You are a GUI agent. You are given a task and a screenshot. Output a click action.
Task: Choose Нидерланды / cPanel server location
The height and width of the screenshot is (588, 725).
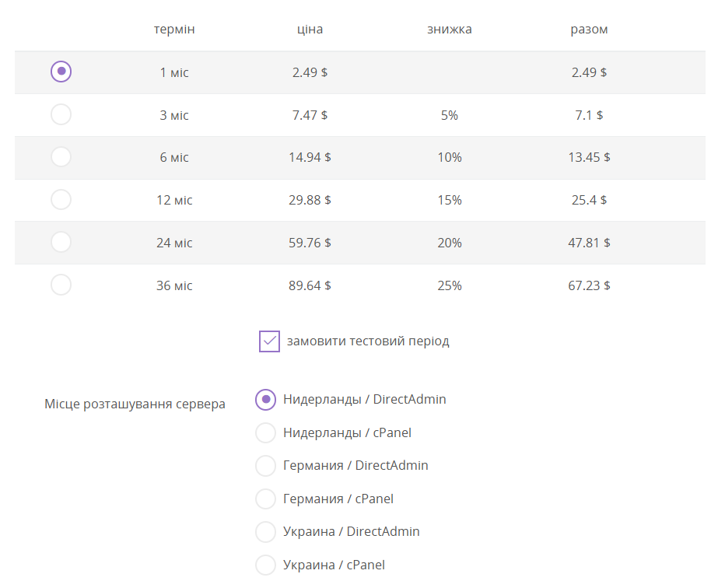266,432
